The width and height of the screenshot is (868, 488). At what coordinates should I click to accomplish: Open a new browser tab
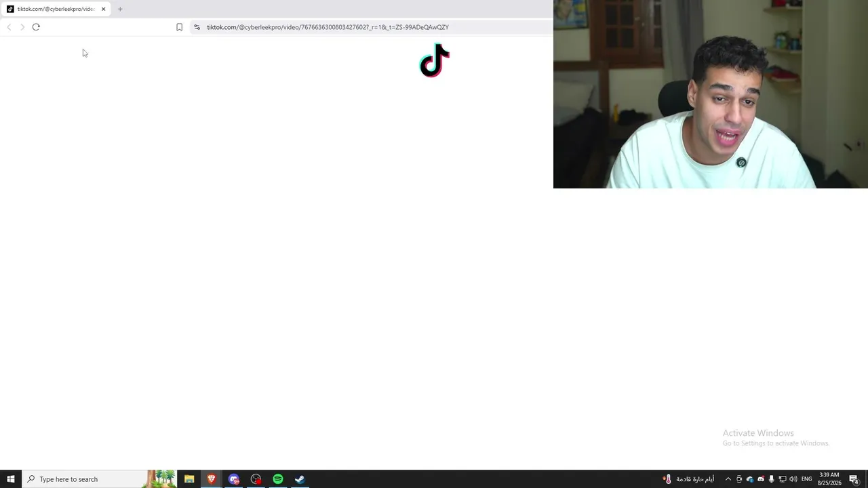[120, 9]
